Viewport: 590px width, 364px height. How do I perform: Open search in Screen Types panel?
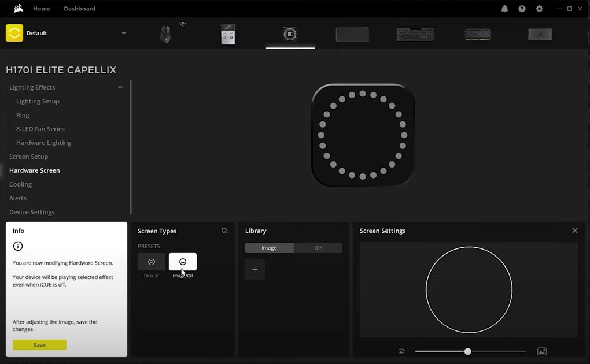click(x=224, y=231)
